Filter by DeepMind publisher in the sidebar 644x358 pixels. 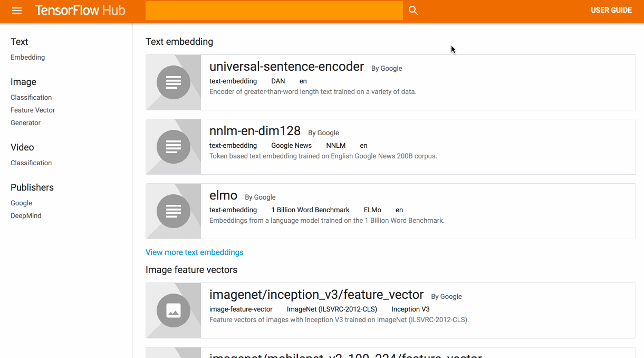pos(26,215)
